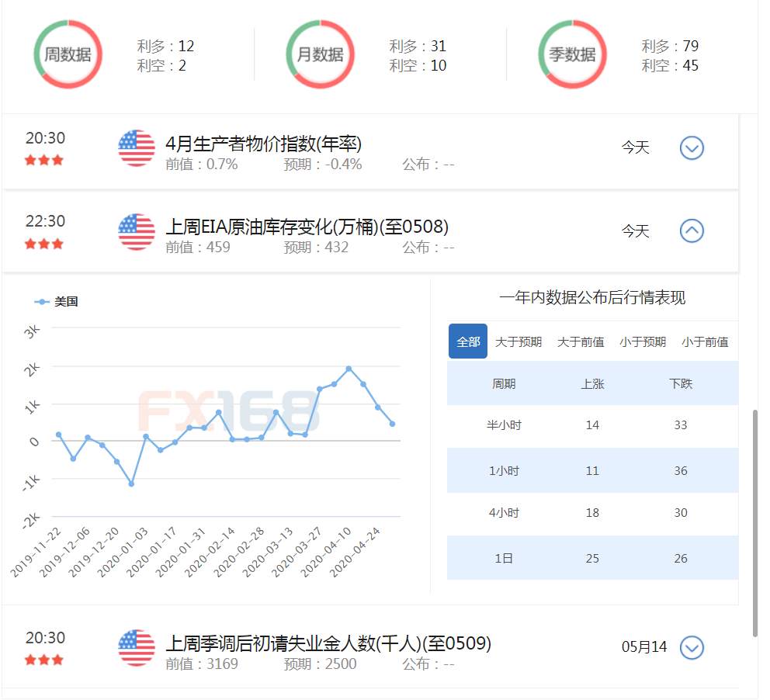
Task: Click 前值:459 text
Action: 198,247
